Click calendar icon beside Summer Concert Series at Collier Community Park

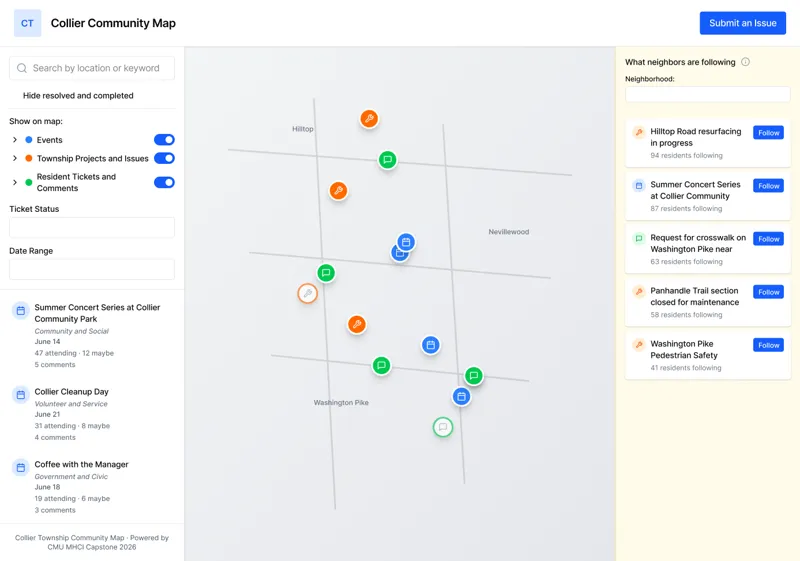click(21, 311)
